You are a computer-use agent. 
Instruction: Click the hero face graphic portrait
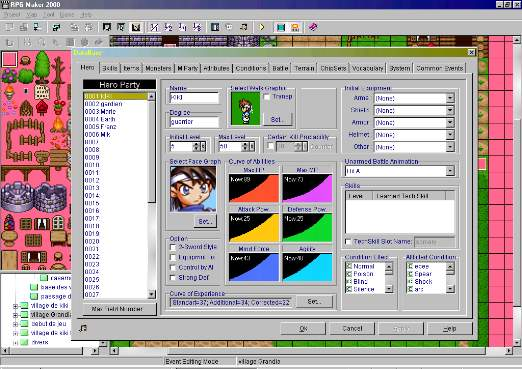tap(193, 189)
